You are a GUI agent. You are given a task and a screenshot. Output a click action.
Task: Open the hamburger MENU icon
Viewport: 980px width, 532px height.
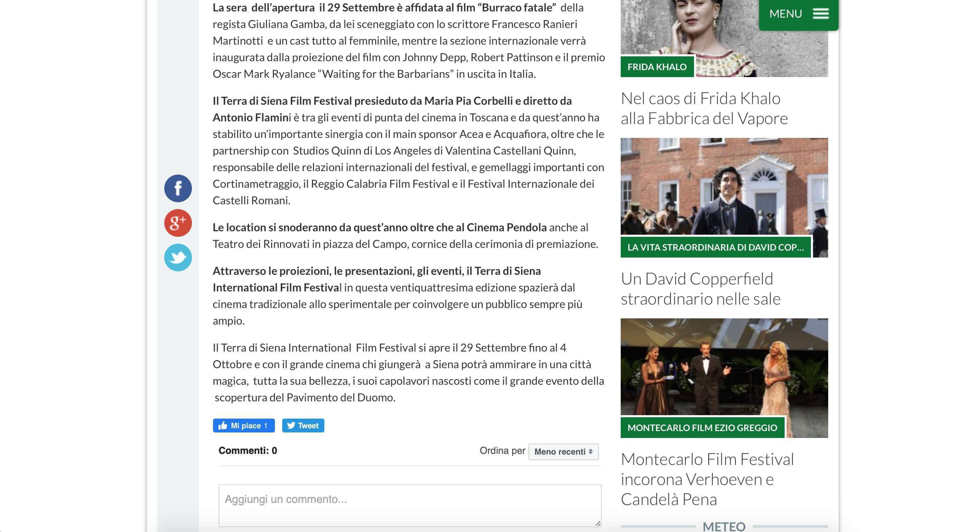tap(821, 14)
